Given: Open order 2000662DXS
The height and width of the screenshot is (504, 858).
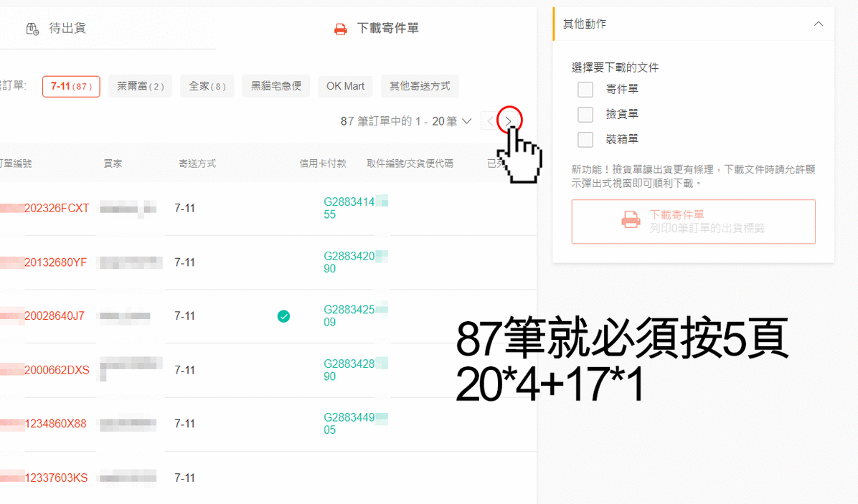Looking at the screenshot, I should pos(57,370).
